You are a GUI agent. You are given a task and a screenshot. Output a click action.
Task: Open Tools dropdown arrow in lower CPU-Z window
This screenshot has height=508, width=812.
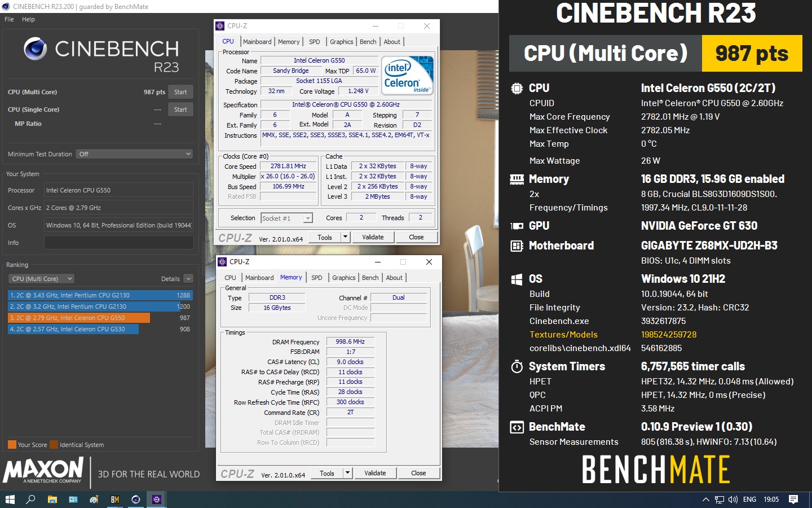click(348, 474)
